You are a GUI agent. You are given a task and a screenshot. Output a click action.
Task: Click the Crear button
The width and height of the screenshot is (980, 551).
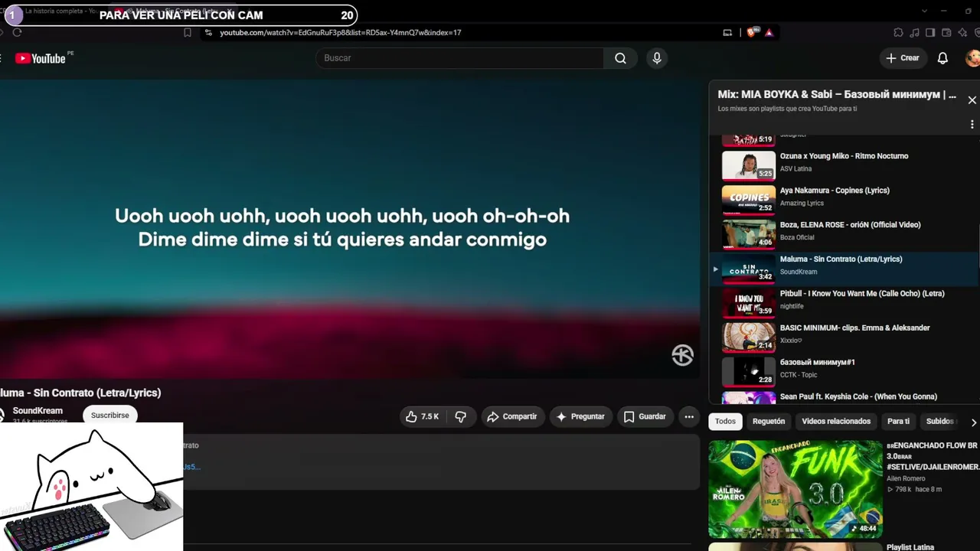pyautogui.click(x=903, y=58)
